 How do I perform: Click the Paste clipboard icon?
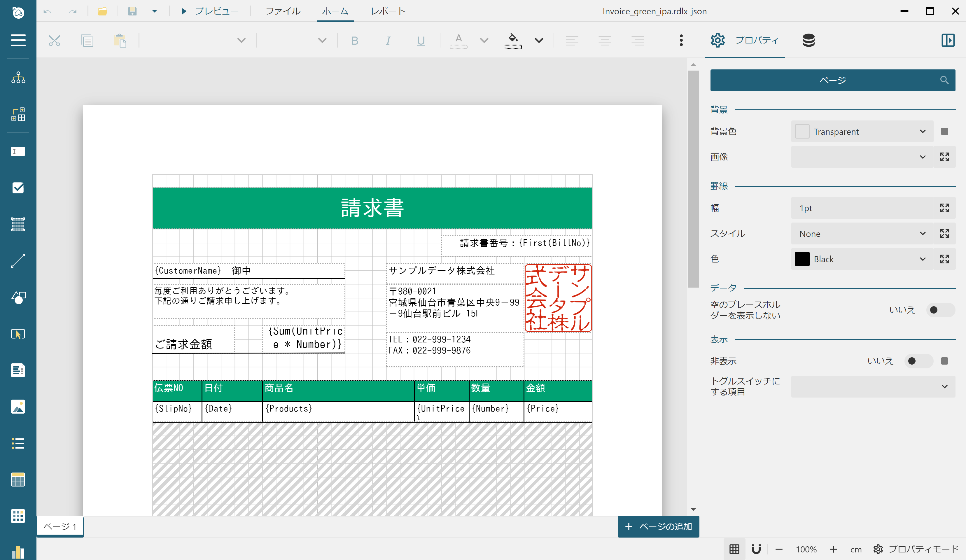(120, 40)
